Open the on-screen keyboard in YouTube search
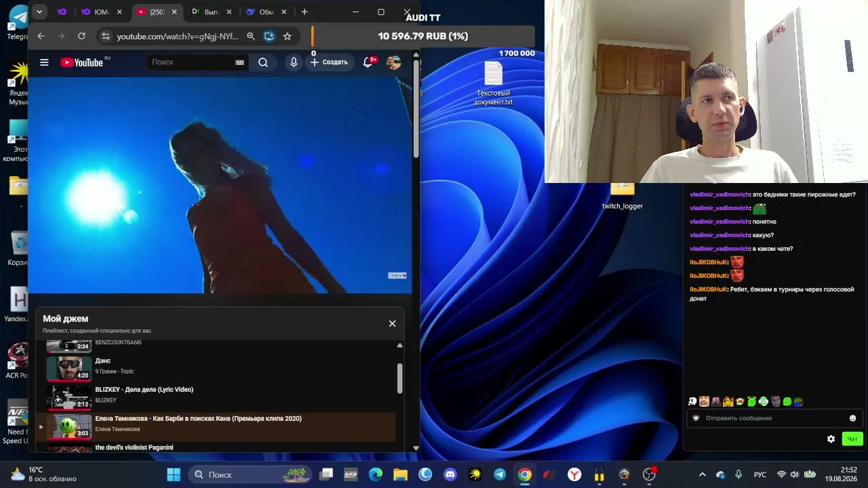Image resolution: width=868 pixels, height=488 pixels. pyautogui.click(x=239, y=62)
